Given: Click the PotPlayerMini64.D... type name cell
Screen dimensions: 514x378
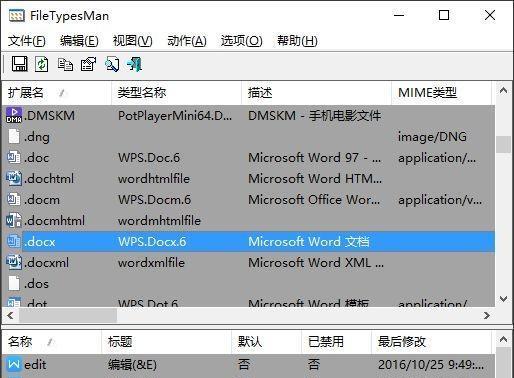Looking at the screenshot, I should tap(175, 116).
